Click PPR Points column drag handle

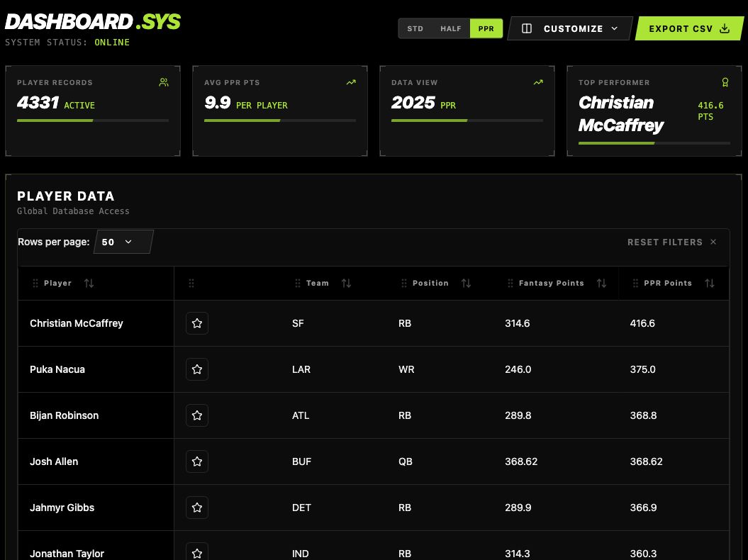click(635, 284)
